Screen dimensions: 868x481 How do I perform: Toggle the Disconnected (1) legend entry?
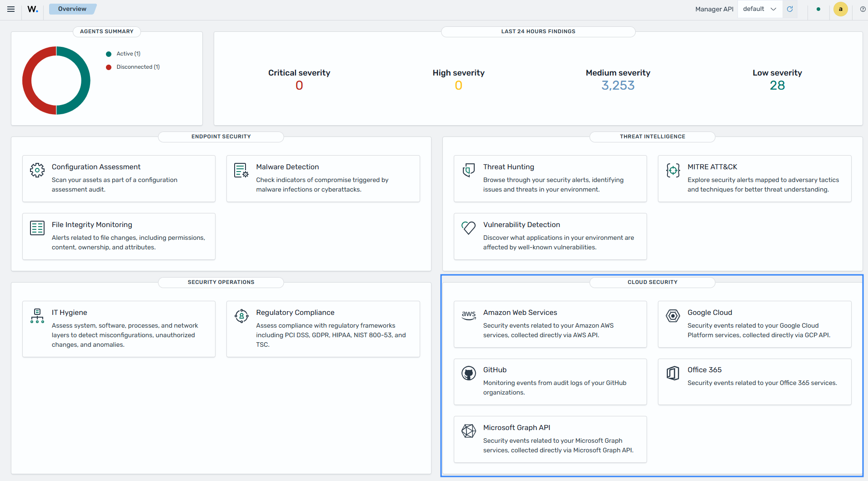click(x=133, y=67)
